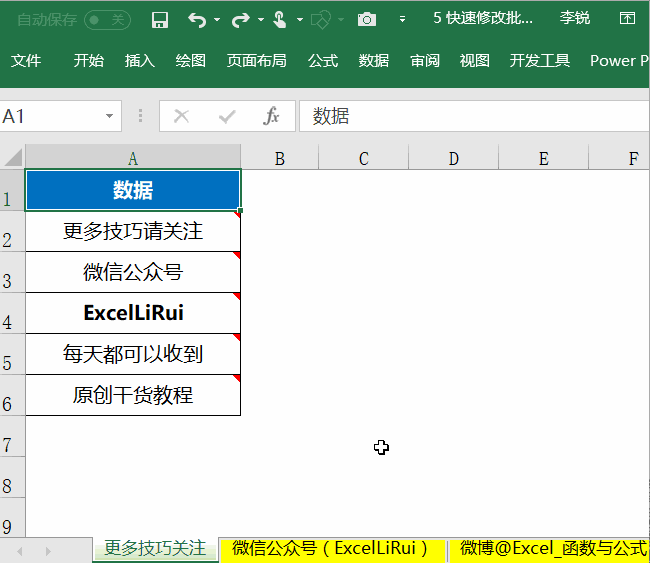Open the 文件 menu tab
Screen dimensions: 650x563
(26, 61)
